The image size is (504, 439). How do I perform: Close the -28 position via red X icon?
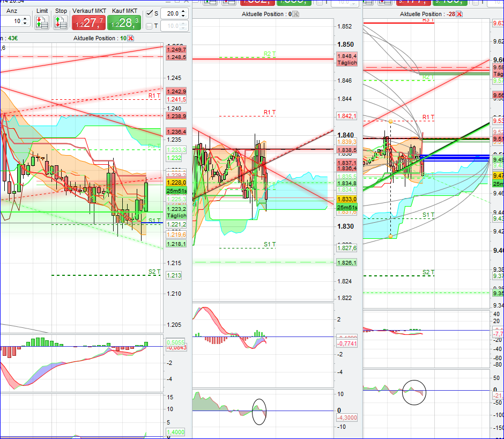(459, 14)
